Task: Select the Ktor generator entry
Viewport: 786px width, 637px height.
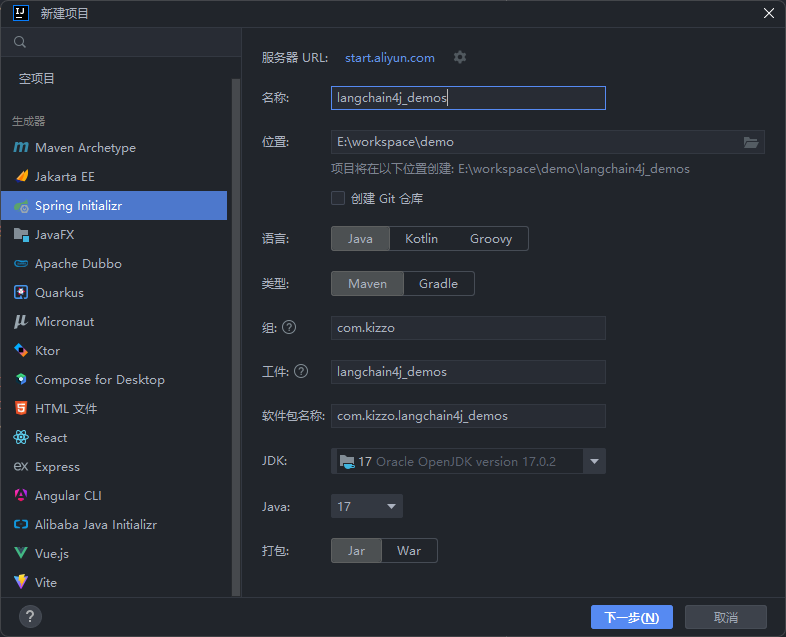Action: [114, 351]
